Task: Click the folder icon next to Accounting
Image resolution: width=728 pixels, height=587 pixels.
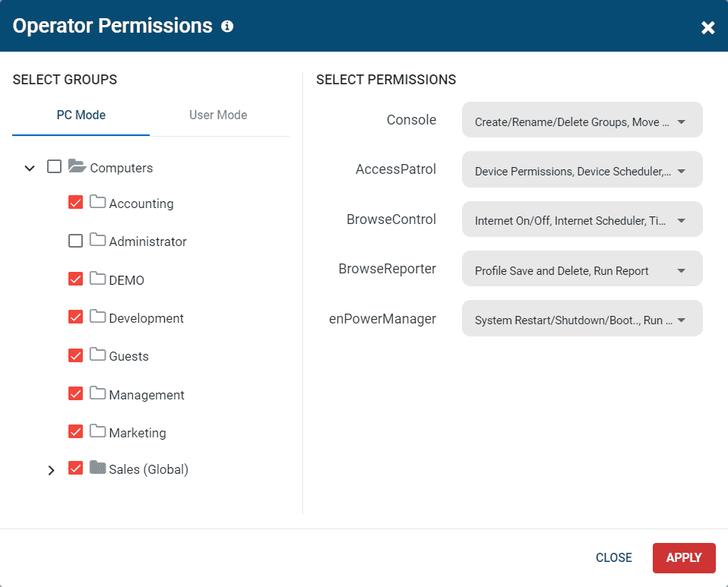Action: pyautogui.click(x=97, y=203)
